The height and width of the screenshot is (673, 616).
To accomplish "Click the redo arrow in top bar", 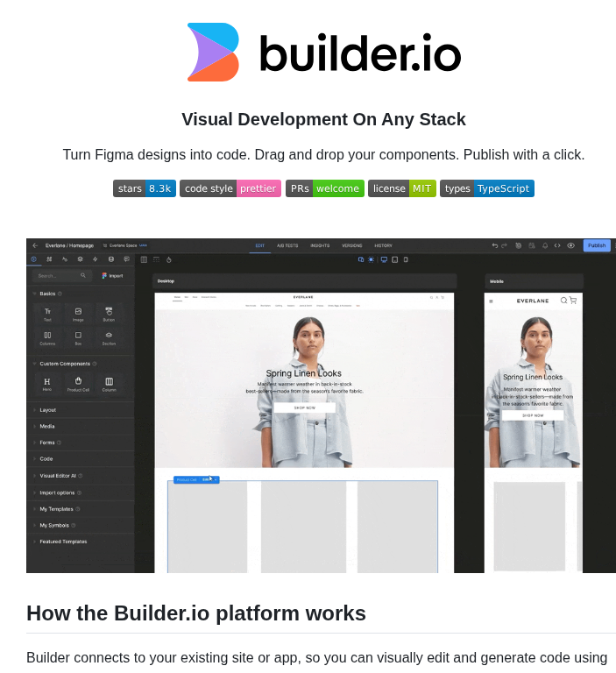I will point(505,245).
